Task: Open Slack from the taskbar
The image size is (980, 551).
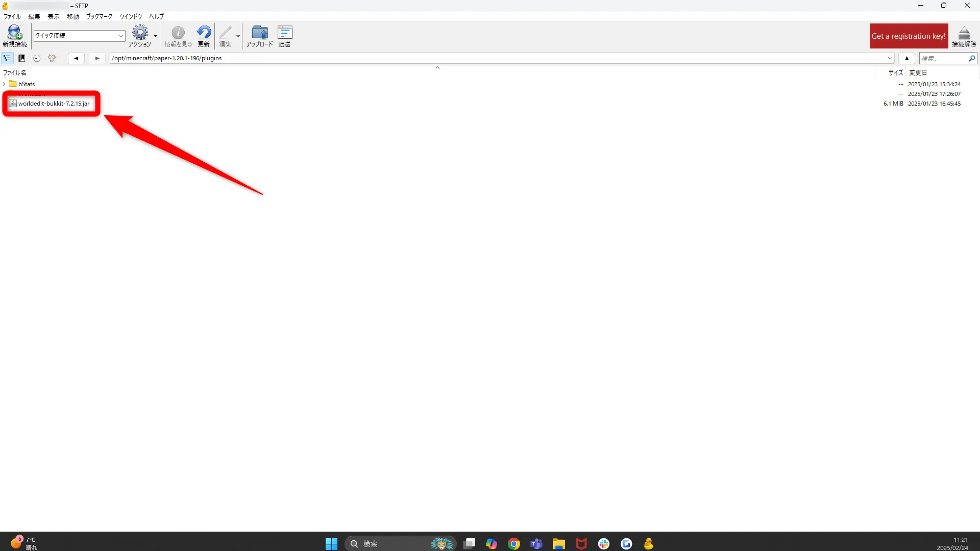Action: coord(604,544)
